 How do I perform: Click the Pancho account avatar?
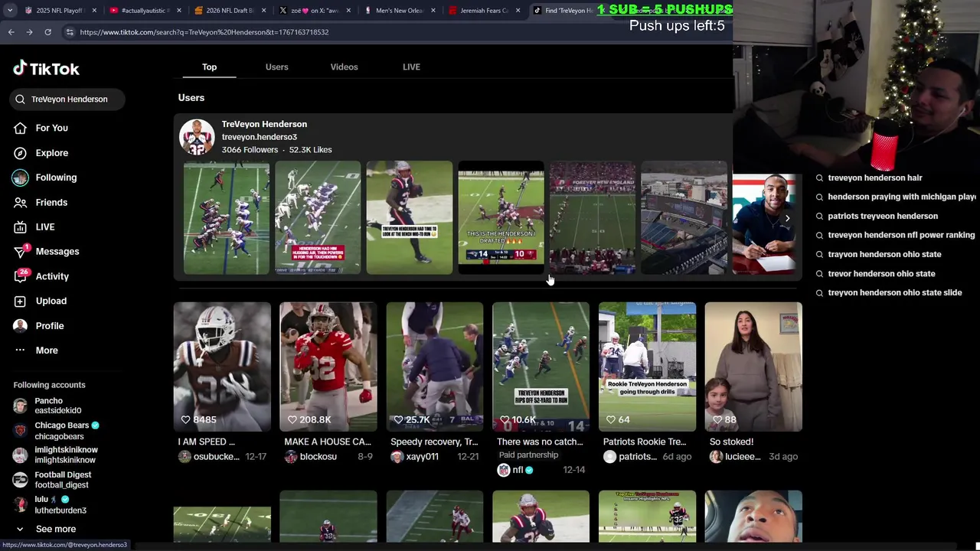point(20,406)
